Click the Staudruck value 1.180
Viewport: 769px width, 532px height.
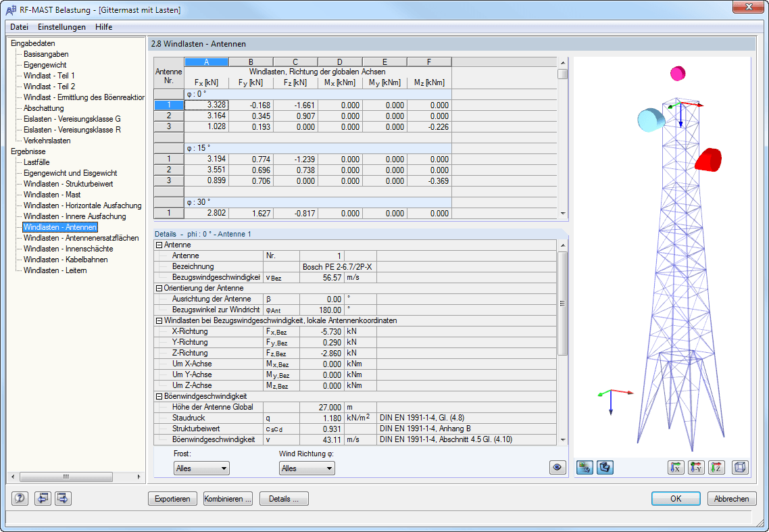click(322, 418)
